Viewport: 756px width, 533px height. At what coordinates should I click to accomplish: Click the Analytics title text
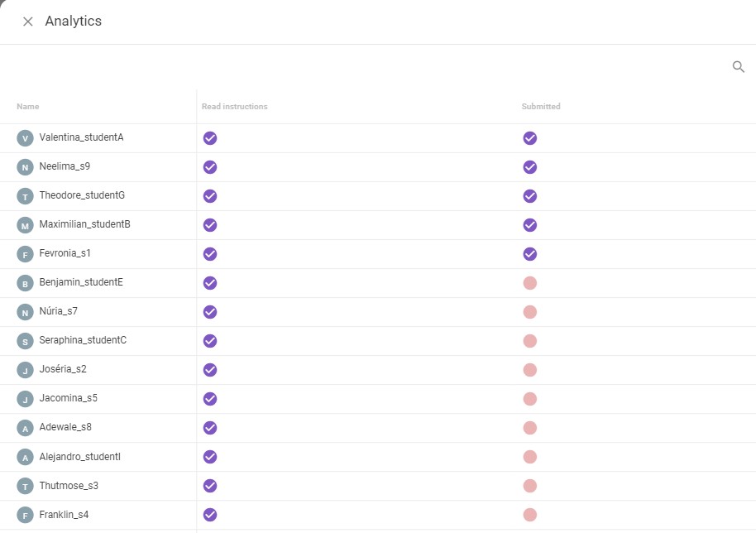[x=74, y=22]
